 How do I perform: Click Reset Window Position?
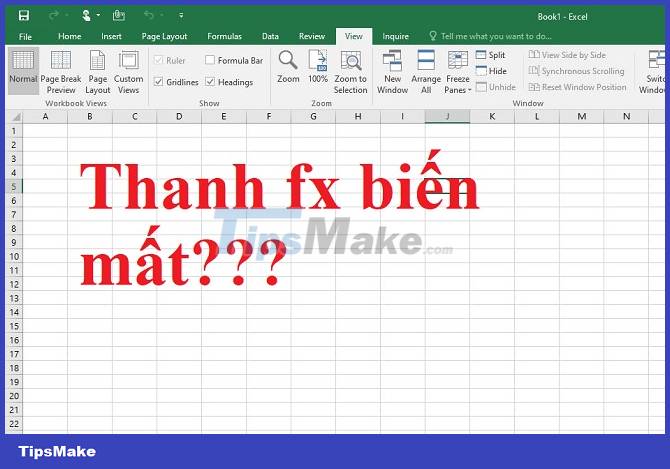pyautogui.click(x=577, y=87)
